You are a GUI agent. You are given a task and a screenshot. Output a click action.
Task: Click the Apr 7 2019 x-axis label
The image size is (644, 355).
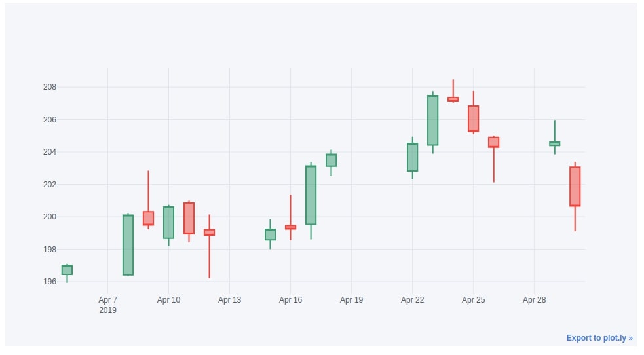pos(107,305)
